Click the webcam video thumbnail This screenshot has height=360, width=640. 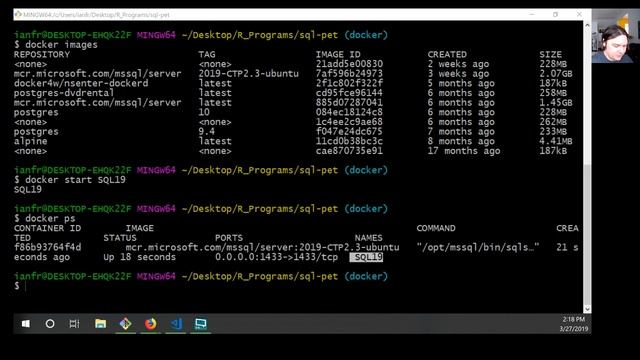tap(616, 36)
